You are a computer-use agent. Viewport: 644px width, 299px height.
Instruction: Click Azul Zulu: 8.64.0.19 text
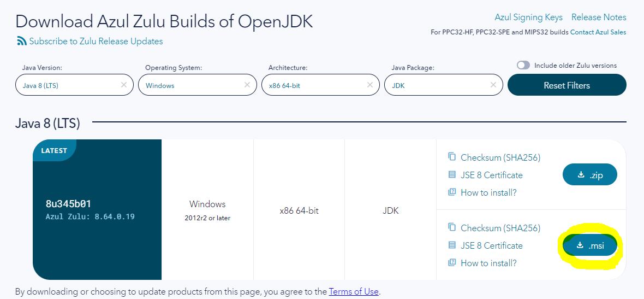pyautogui.click(x=90, y=216)
